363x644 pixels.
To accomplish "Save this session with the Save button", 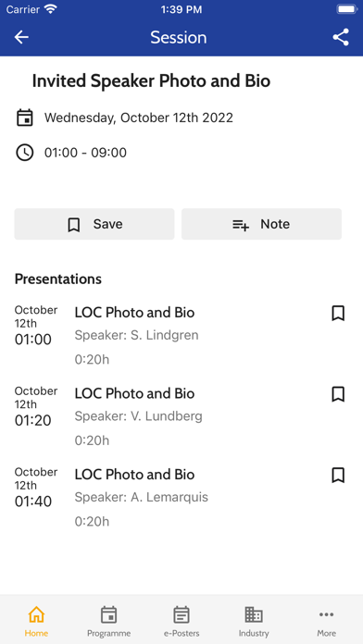I will (94, 224).
